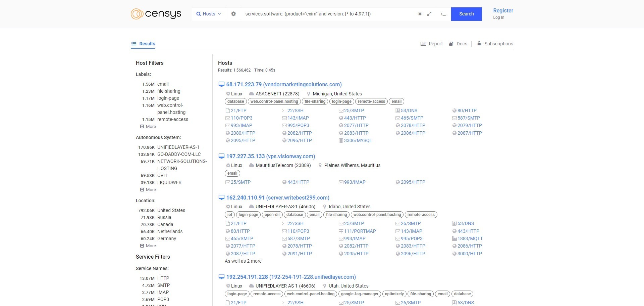Expand More under Location filters

pyautogui.click(x=148, y=246)
